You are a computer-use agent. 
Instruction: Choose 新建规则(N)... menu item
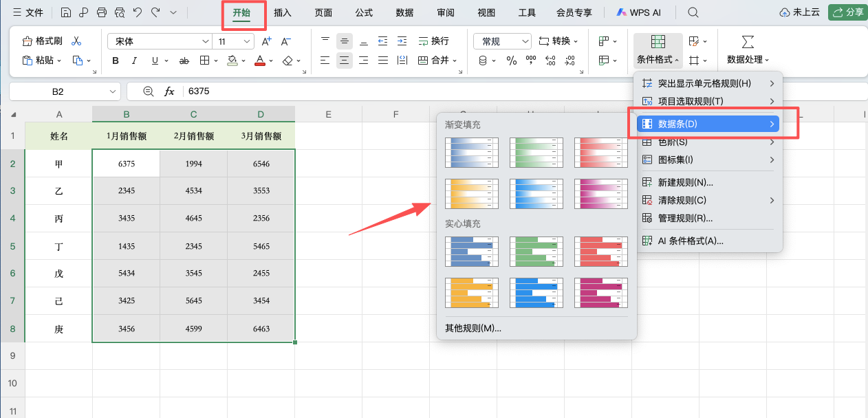pyautogui.click(x=708, y=182)
